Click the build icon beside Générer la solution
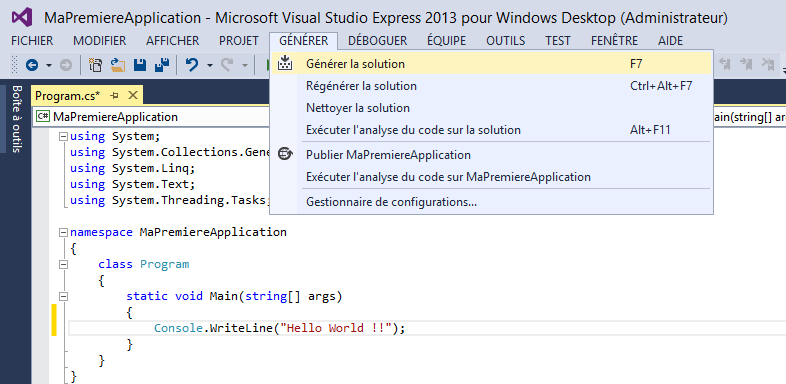The height and width of the screenshot is (384, 786). pyautogui.click(x=285, y=64)
